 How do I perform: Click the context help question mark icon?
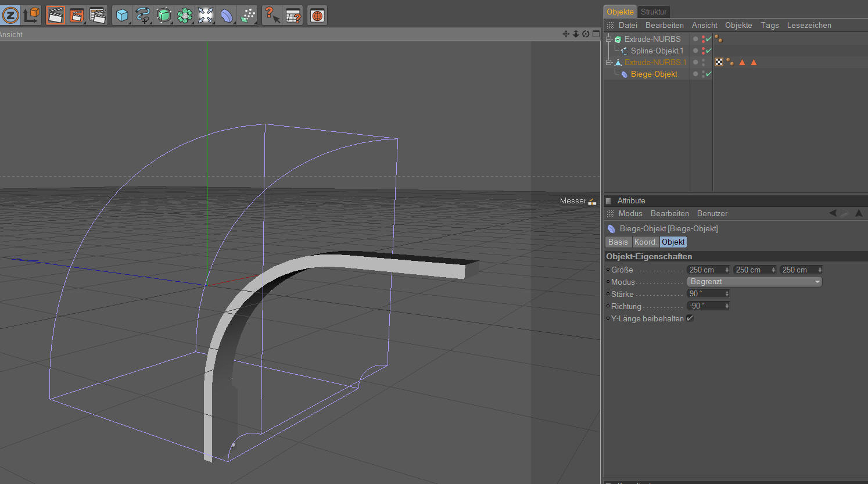point(271,15)
